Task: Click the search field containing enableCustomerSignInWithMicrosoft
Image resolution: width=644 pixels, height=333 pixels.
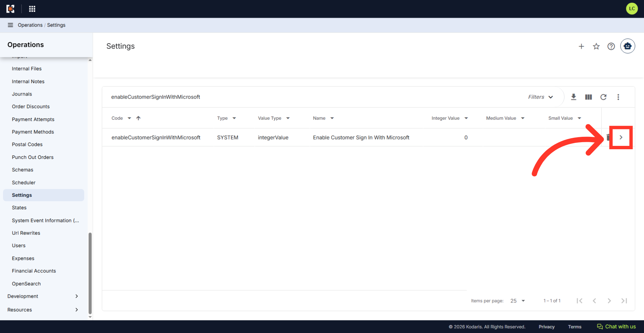Action: (x=312, y=97)
